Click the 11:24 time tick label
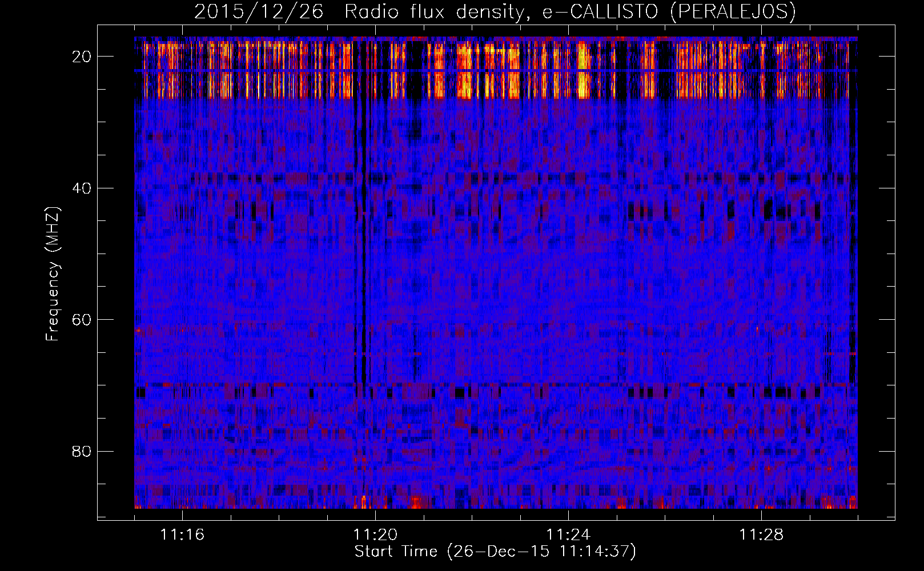This screenshot has height=571, width=924. click(x=568, y=535)
